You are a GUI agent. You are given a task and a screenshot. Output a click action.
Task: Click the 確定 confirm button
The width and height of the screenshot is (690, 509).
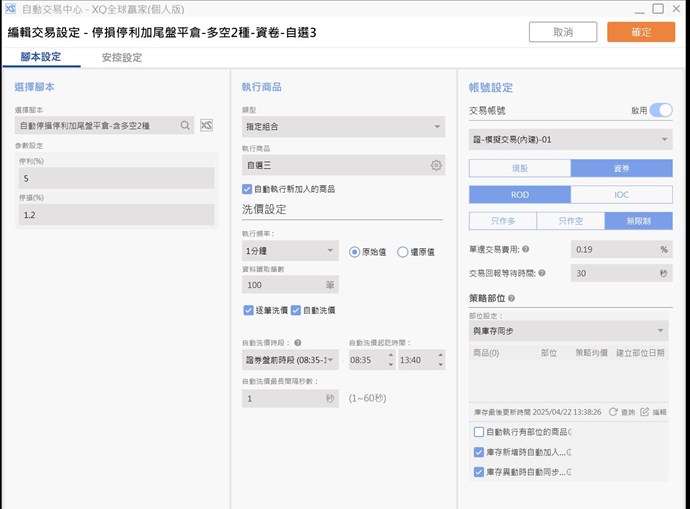coord(641,32)
